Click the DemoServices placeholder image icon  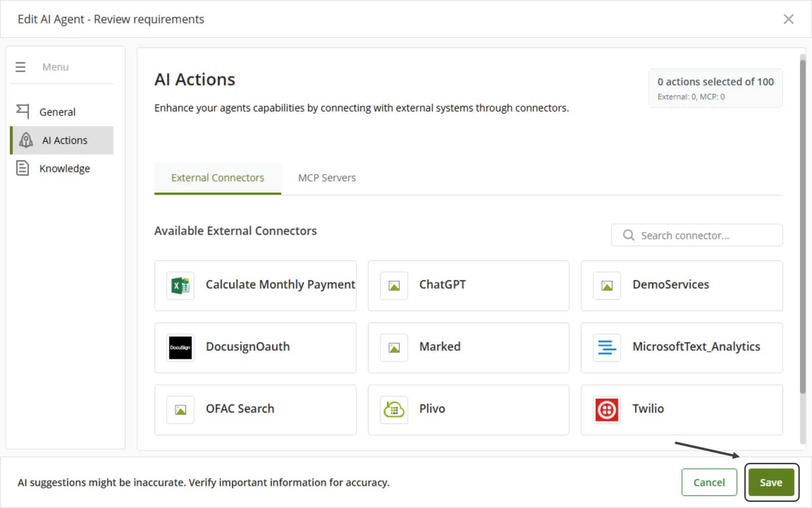click(607, 285)
